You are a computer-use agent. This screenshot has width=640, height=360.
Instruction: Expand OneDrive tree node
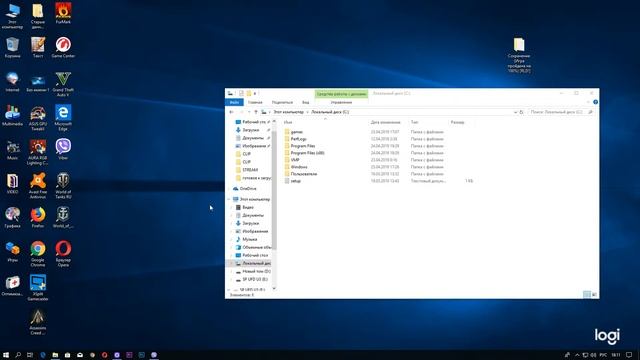point(229,189)
